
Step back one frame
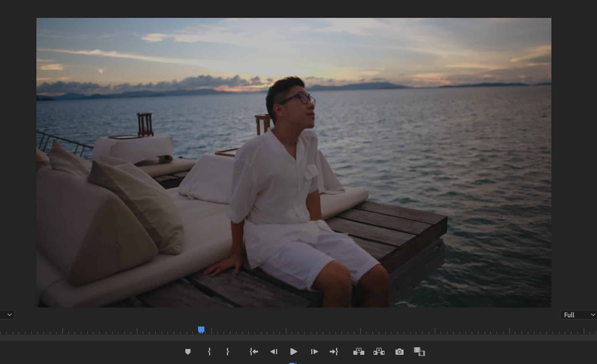pos(274,352)
